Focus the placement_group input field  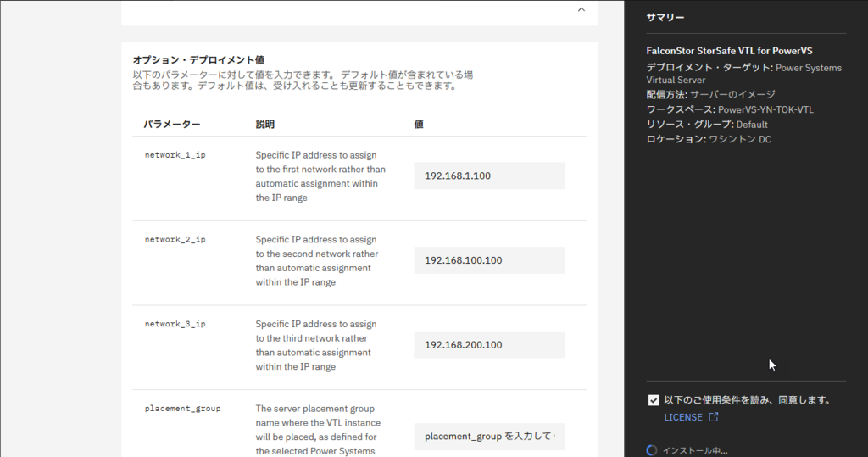coord(489,437)
